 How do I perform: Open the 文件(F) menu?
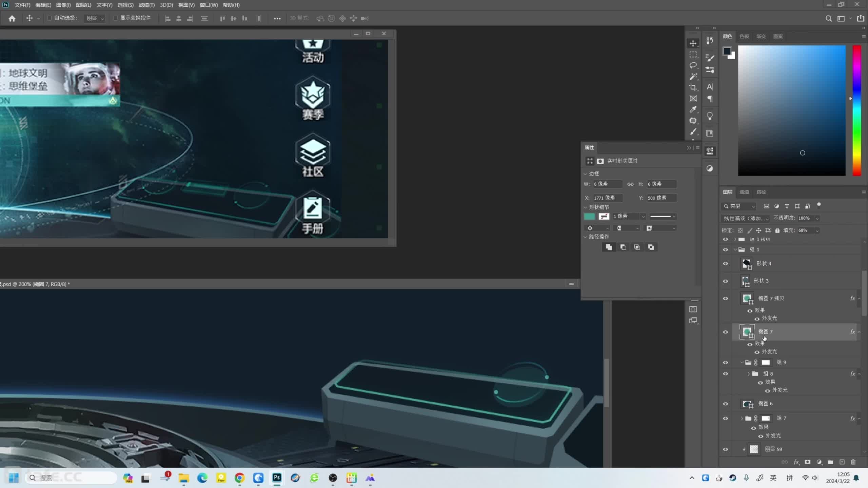[x=22, y=5]
